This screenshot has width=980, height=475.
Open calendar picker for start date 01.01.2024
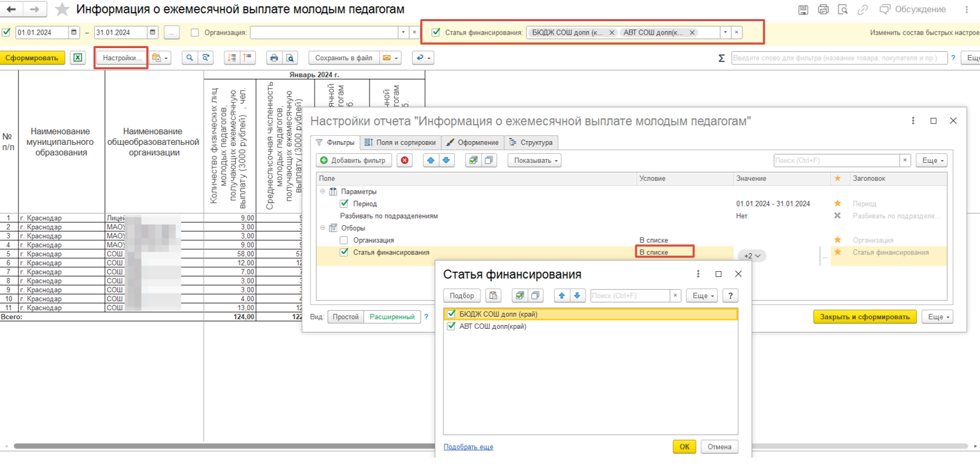(74, 32)
